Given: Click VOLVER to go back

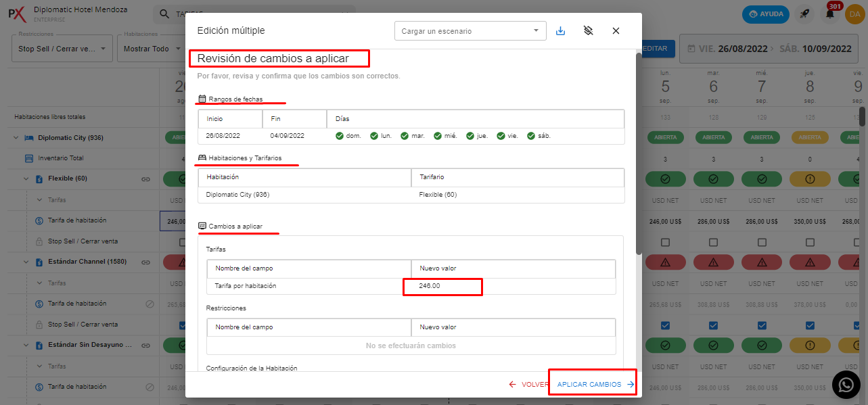Looking at the screenshot, I should 528,384.
